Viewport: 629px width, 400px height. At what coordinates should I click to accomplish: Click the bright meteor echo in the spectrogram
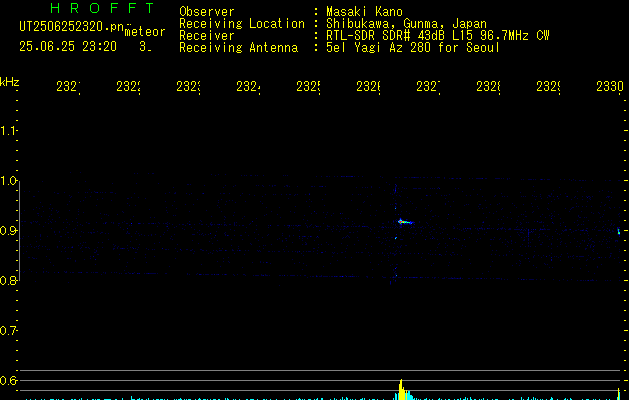click(x=404, y=221)
